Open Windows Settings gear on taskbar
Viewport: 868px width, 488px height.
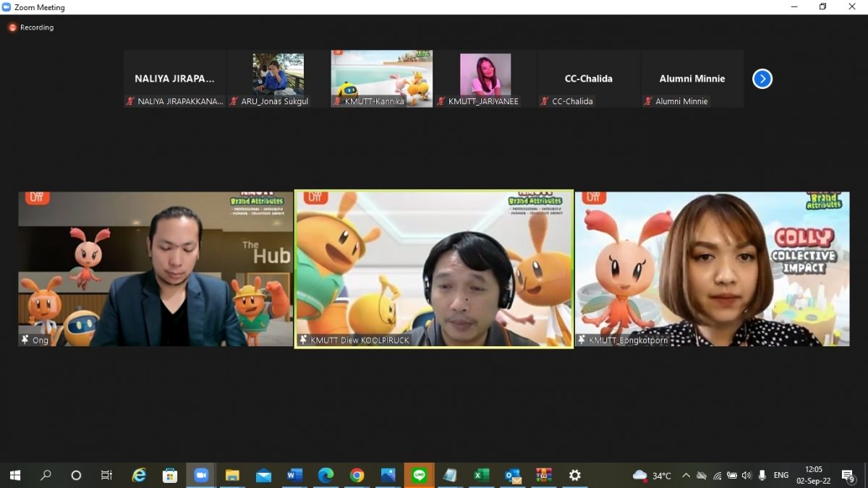point(575,475)
